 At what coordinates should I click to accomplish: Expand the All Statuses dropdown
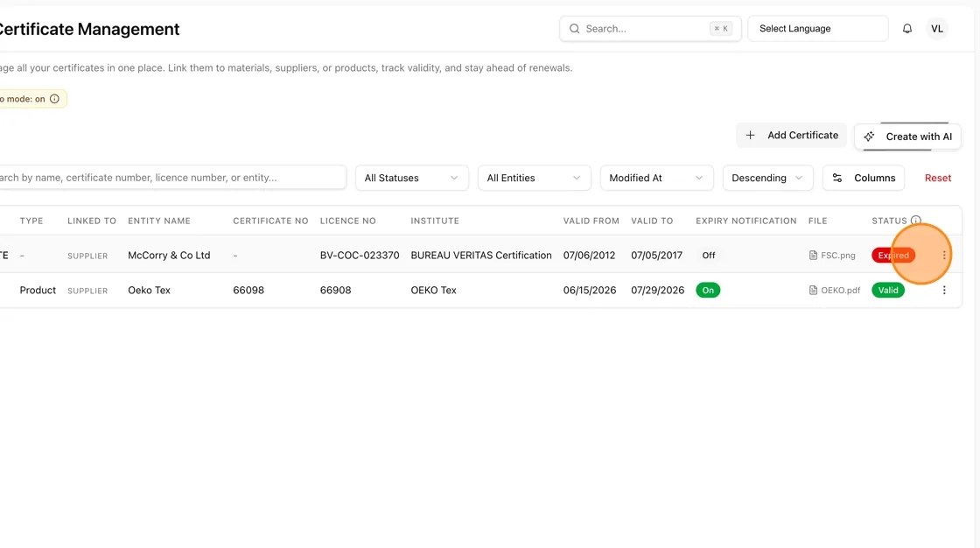tap(411, 178)
